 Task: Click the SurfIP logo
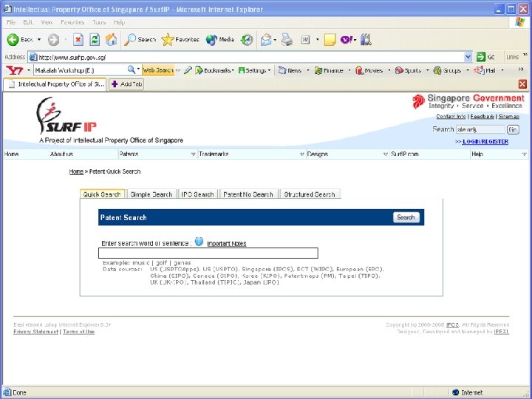66,116
